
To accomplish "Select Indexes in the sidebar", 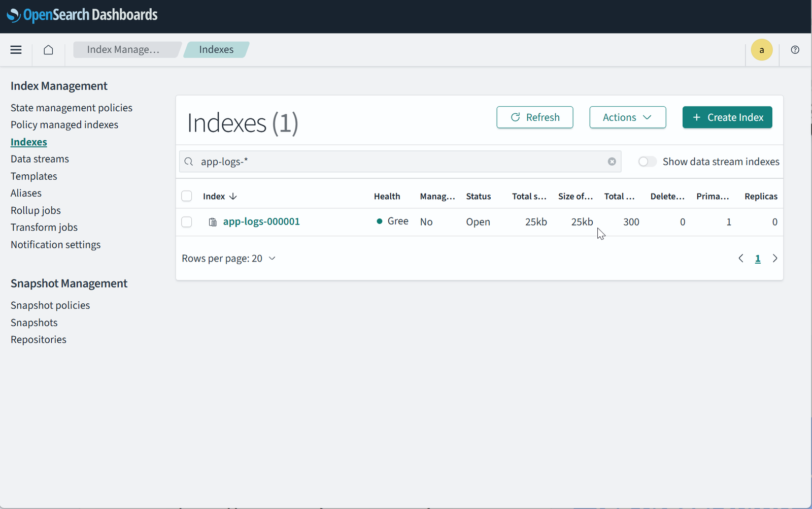I will point(29,142).
